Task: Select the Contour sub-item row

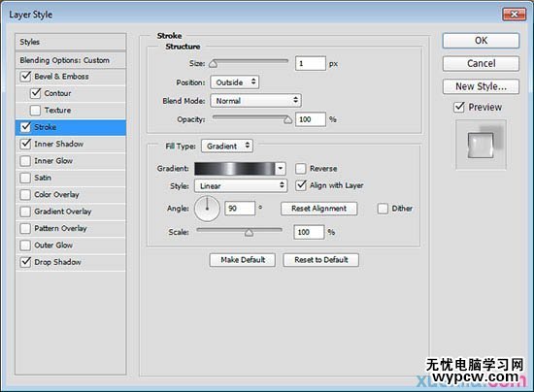Action: coord(71,93)
